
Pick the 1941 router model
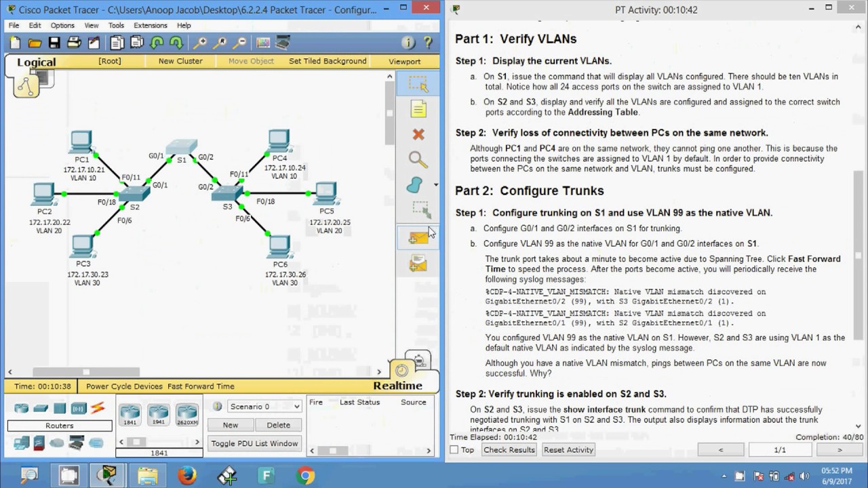[158, 415]
